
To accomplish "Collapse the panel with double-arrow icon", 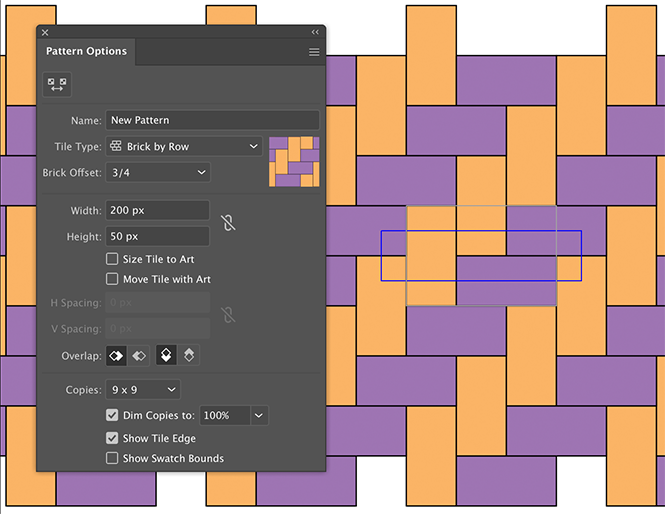I will [315, 32].
